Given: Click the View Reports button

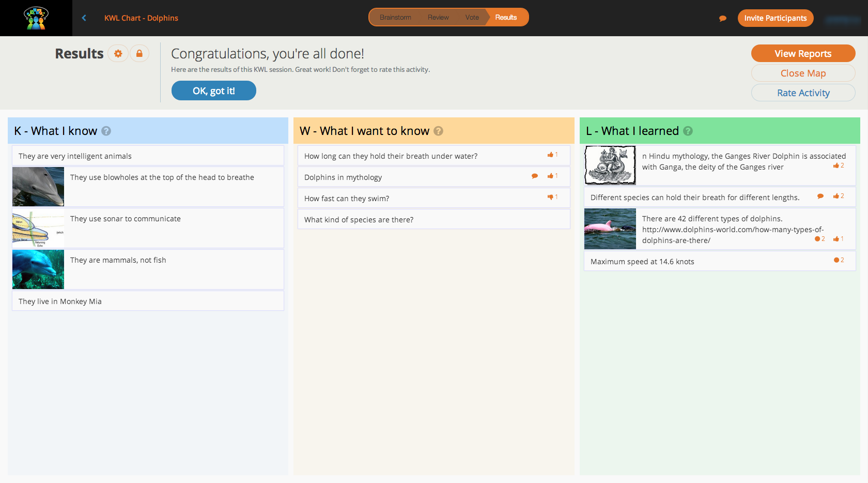Looking at the screenshot, I should [803, 53].
